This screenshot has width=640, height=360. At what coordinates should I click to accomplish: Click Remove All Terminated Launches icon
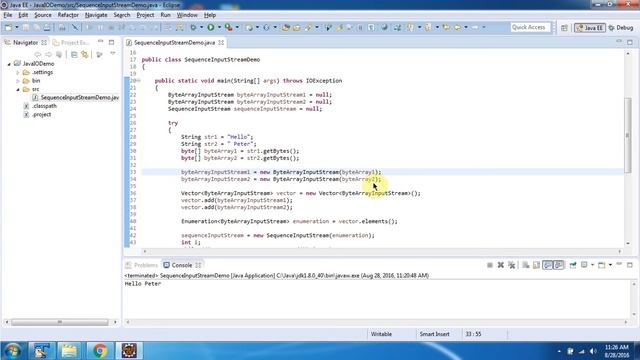511,265
